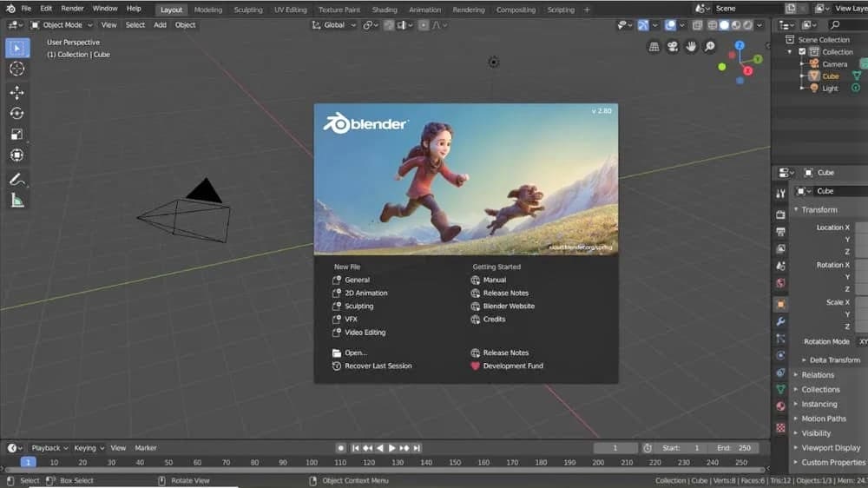Select the Annotate tool
Screen dimensions: 868x488
pyautogui.click(x=17, y=180)
